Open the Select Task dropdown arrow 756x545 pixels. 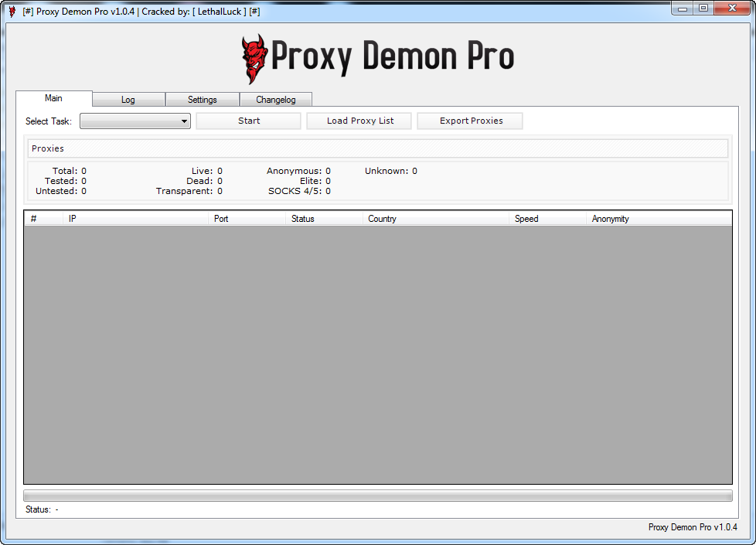click(184, 121)
